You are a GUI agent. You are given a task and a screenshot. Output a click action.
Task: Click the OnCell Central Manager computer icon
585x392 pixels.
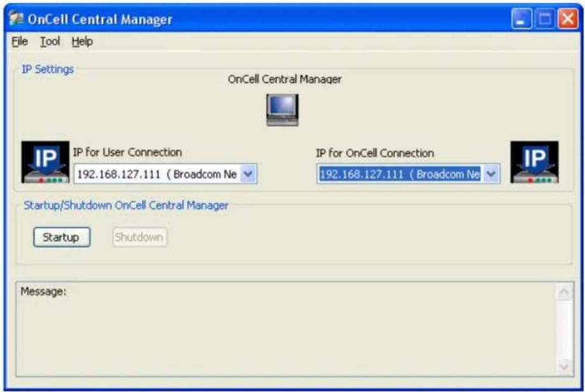[x=282, y=110]
